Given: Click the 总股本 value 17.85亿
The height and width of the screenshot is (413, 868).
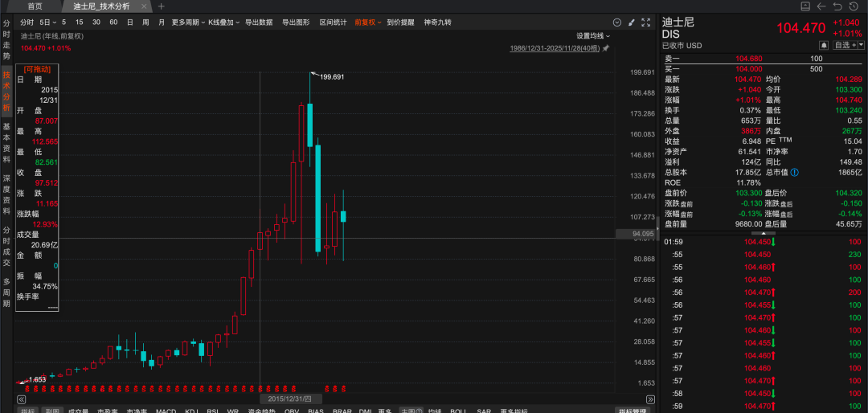Looking at the screenshot, I should pyautogui.click(x=750, y=172).
